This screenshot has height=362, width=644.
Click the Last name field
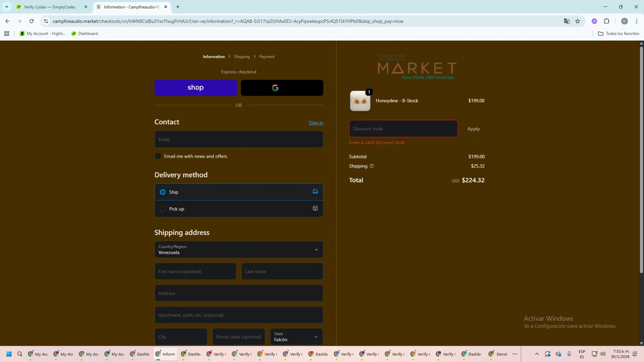[282, 271]
